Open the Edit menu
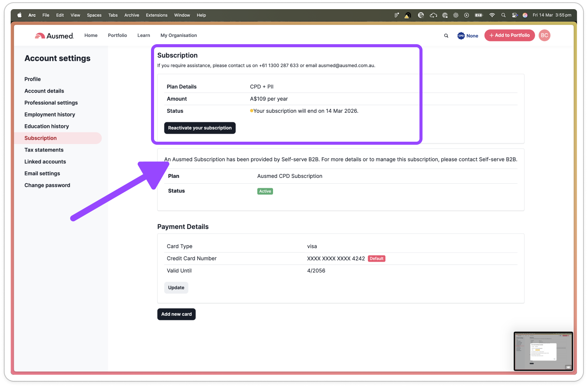Viewport: 588px width, 387px height. 60,15
